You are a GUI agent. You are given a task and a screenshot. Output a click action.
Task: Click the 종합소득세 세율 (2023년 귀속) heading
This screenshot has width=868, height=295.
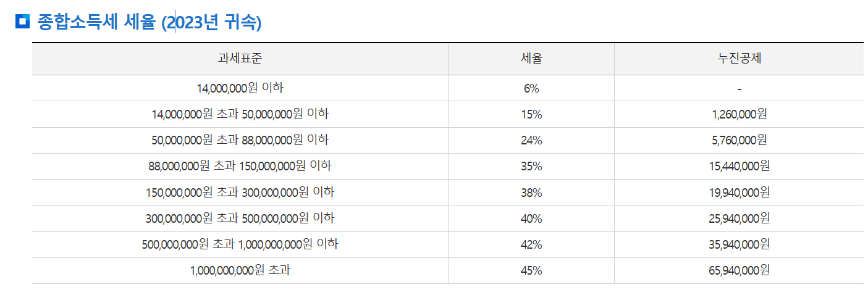coord(150,22)
